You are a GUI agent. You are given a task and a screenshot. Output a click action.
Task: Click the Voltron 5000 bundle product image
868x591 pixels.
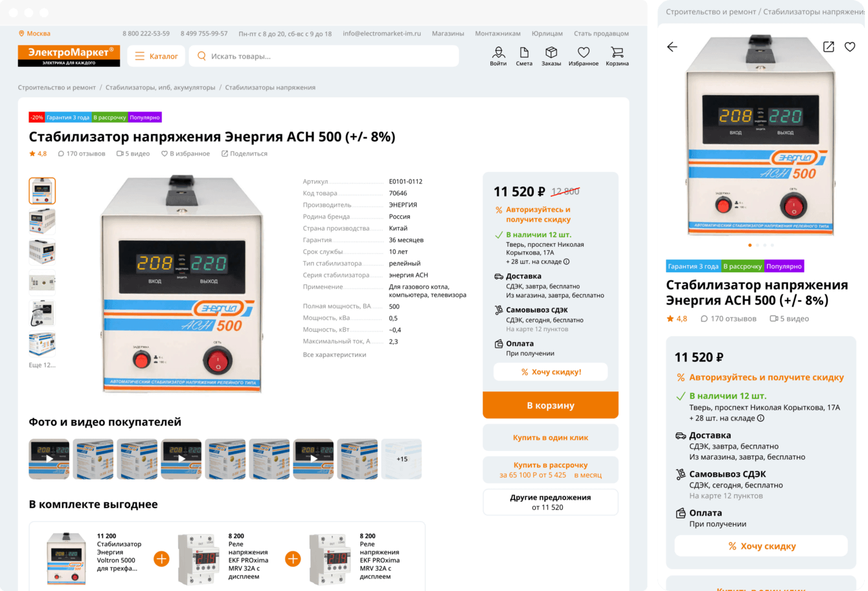(x=67, y=558)
